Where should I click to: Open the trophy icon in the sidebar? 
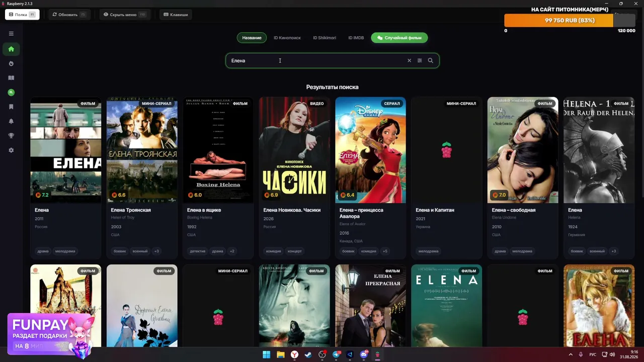pos(11,136)
